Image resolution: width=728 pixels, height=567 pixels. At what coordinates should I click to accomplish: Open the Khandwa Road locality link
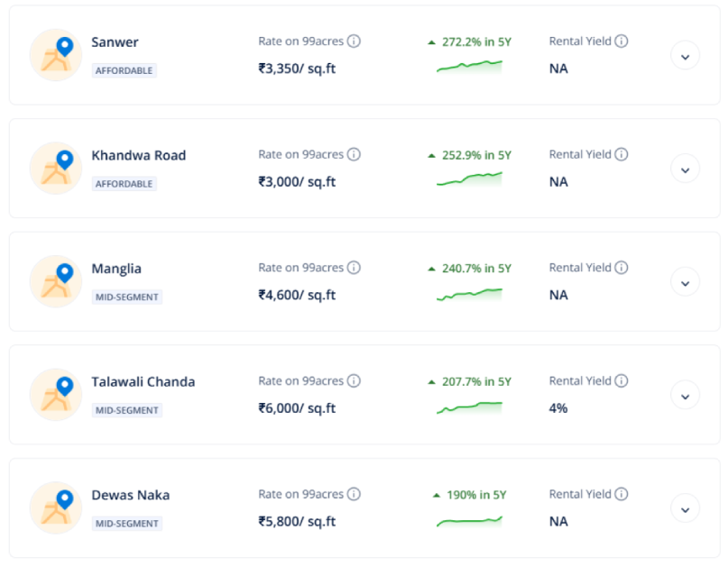pyautogui.click(x=138, y=155)
